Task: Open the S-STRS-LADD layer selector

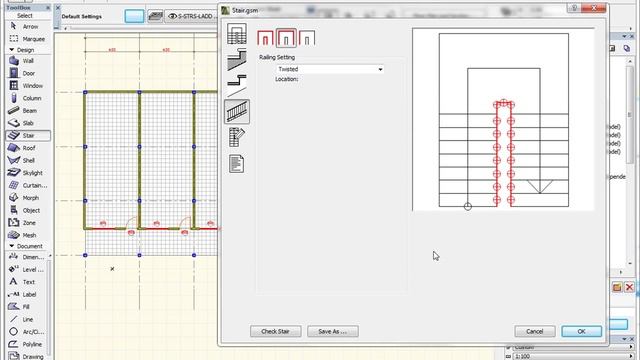Action: (x=191, y=16)
